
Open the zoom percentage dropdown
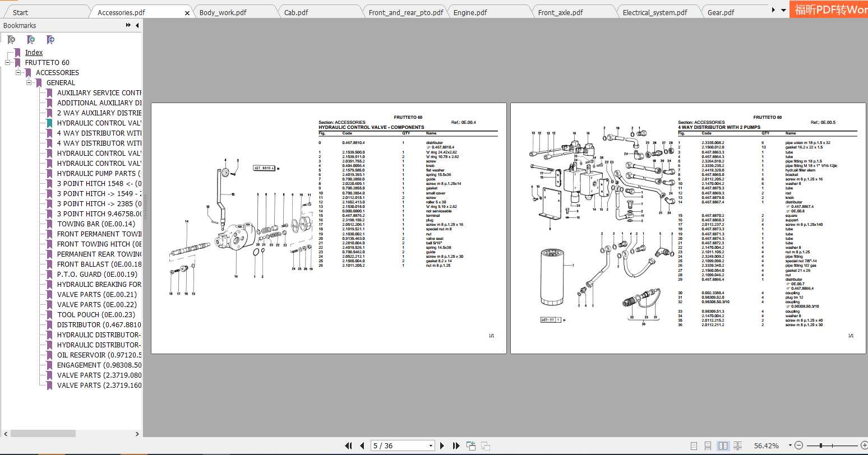click(x=789, y=445)
